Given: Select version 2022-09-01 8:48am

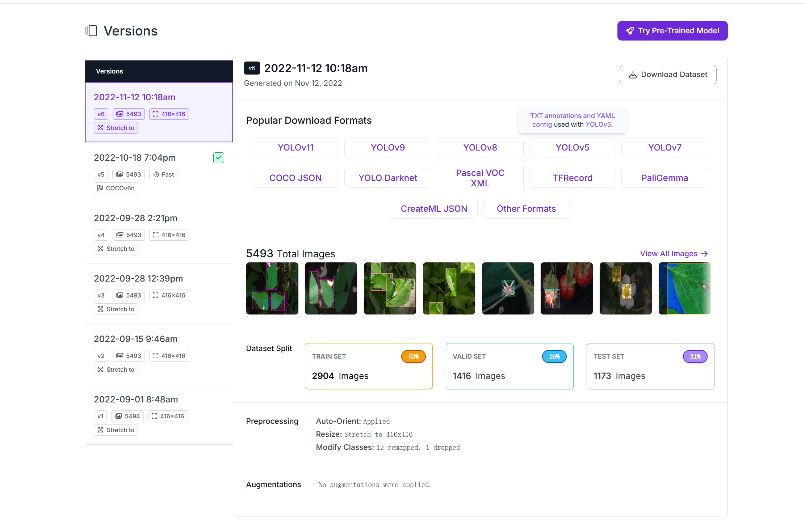Looking at the screenshot, I should (x=159, y=414).
